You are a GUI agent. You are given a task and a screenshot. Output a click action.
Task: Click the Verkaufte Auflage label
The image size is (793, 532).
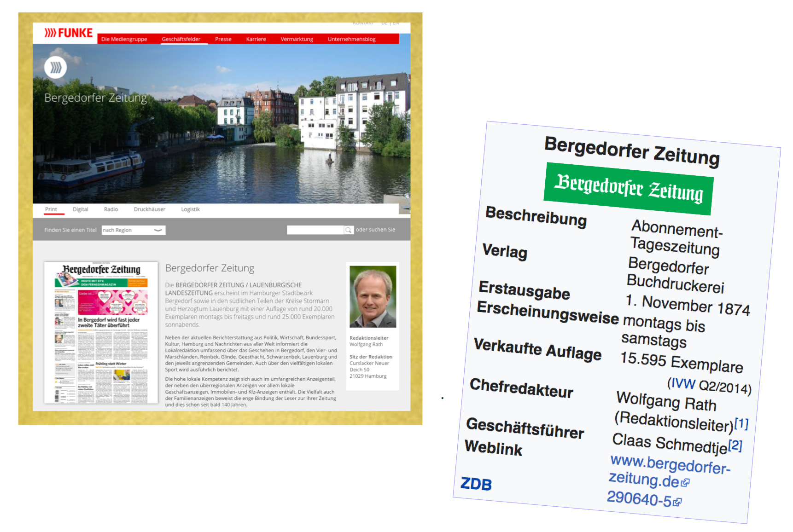coord(537,350)
